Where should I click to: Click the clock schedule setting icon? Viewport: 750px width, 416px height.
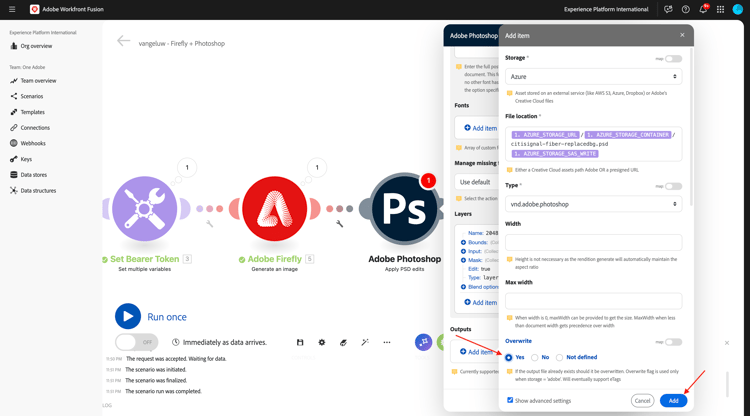[176, 342]
